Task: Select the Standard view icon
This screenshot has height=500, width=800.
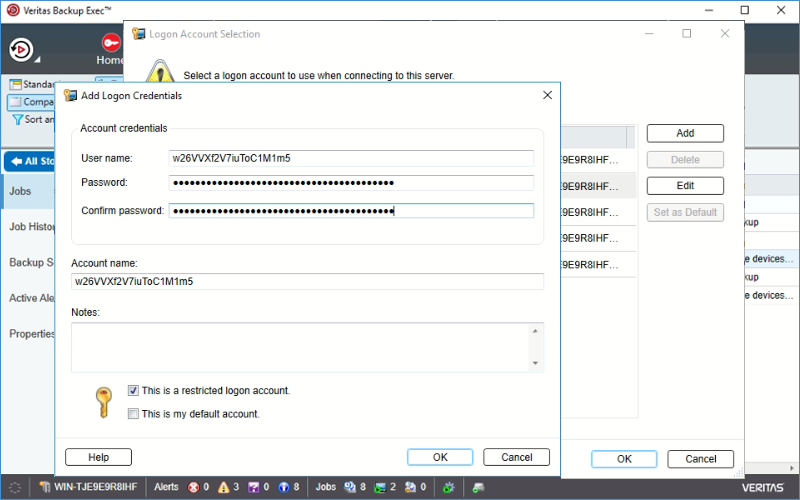Action: tap(16, 84)
